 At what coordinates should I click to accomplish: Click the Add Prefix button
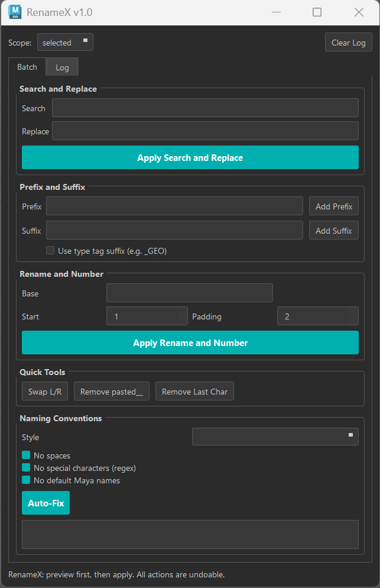tap(333, 206)
